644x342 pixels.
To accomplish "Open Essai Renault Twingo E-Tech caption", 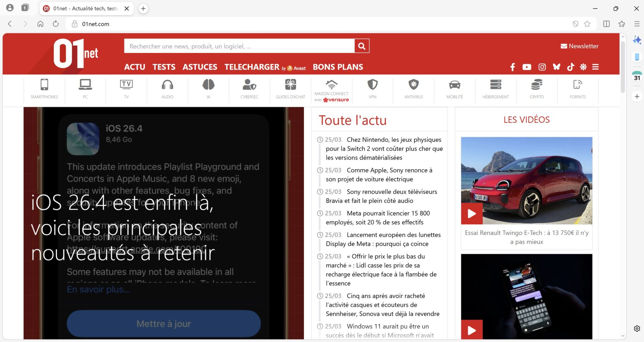I will (x=527, y=237).
